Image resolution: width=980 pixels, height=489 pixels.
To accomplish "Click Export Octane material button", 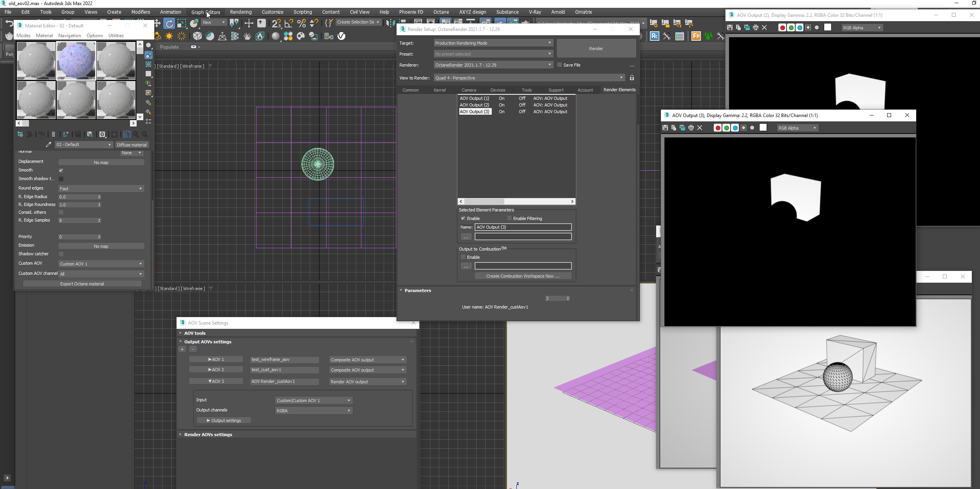I will (82, 284).
